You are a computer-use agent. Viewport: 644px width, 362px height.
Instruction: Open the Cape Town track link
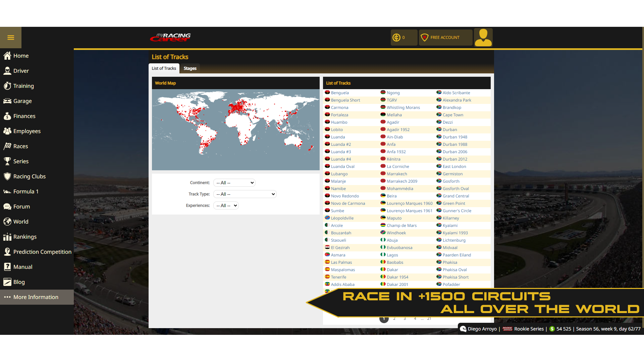tap(453, 115)
